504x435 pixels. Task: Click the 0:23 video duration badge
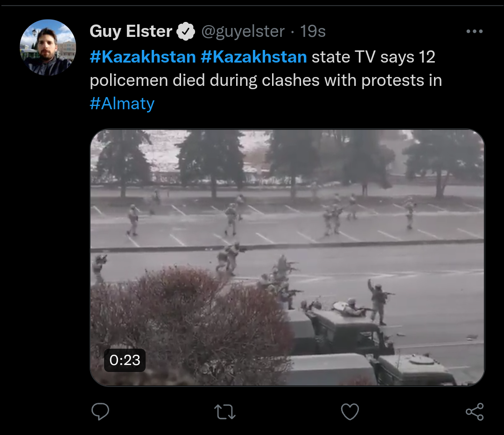[x=125, y=360]
